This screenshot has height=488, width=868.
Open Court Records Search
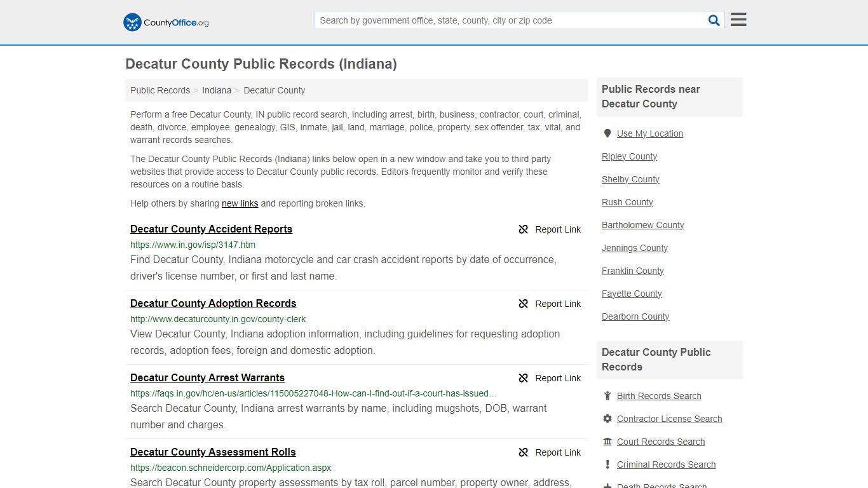(x=661, y=442)
